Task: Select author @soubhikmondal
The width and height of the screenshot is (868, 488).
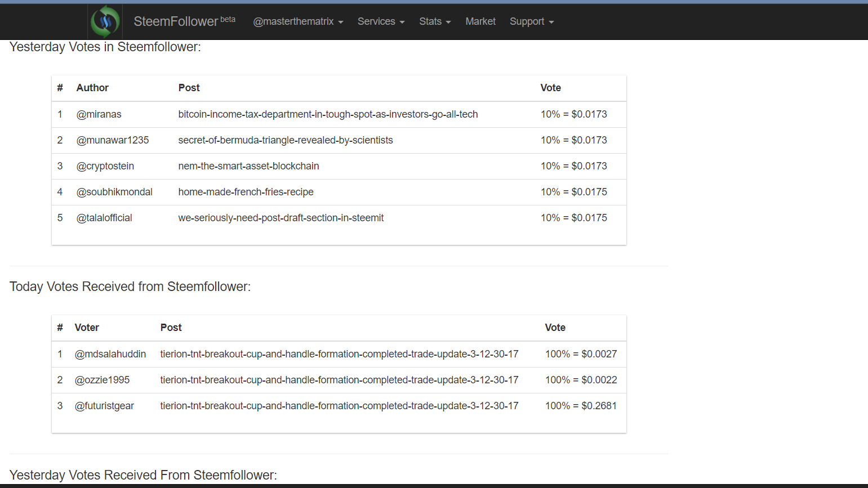Action: pyautogui.click(x=114, y=192)
